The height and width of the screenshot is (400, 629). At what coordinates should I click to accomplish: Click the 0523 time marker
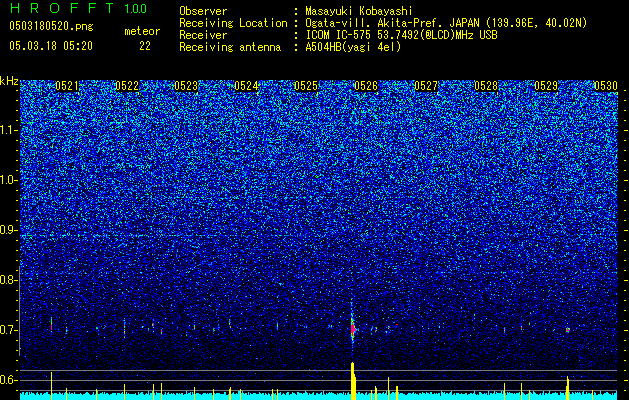pos(186,86)
